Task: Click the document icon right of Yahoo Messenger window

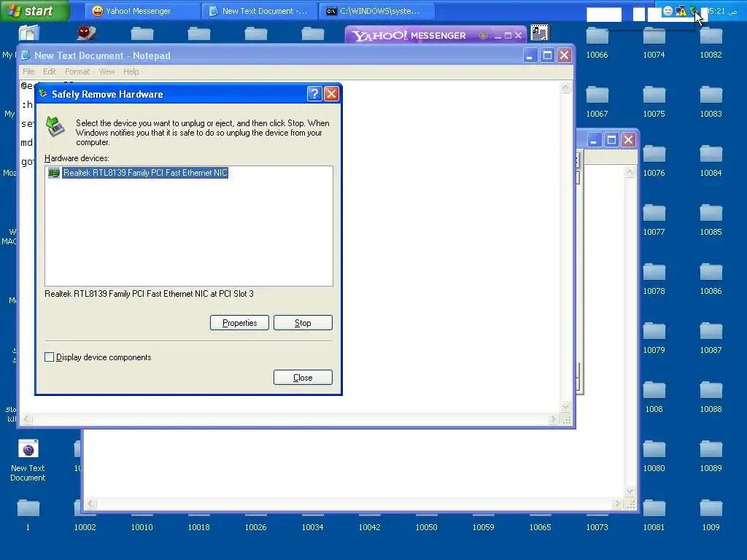Action: click(x=540, y=32)
